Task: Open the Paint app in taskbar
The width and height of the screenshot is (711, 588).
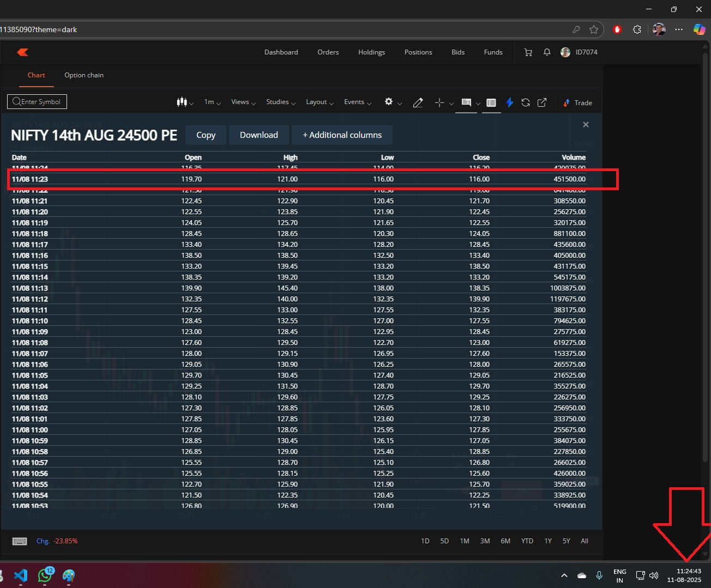Action: 69,575
